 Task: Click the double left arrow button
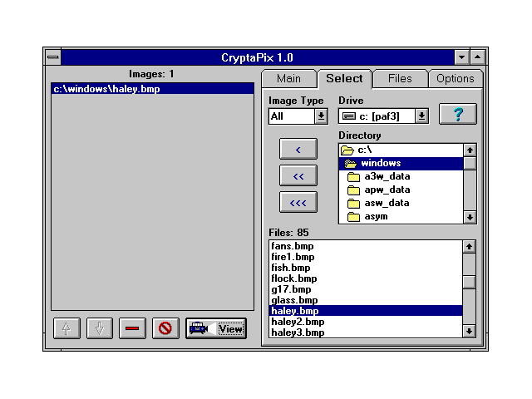click(299, 176)
